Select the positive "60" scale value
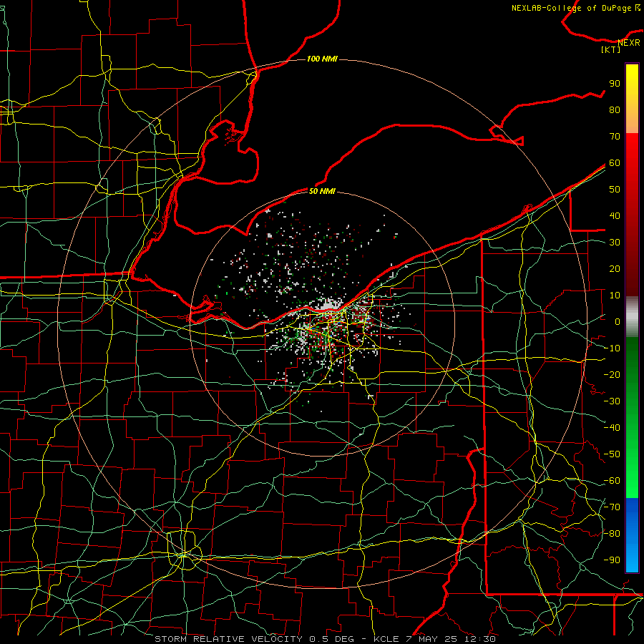This screenshot has width=644, height=644. 615,163
